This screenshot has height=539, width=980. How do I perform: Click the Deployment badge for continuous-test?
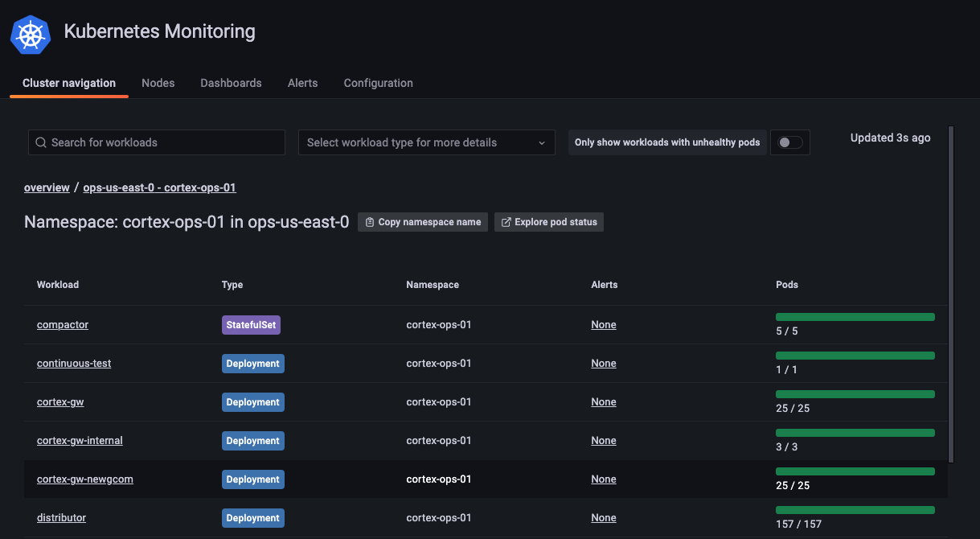[x=253, y=364]
